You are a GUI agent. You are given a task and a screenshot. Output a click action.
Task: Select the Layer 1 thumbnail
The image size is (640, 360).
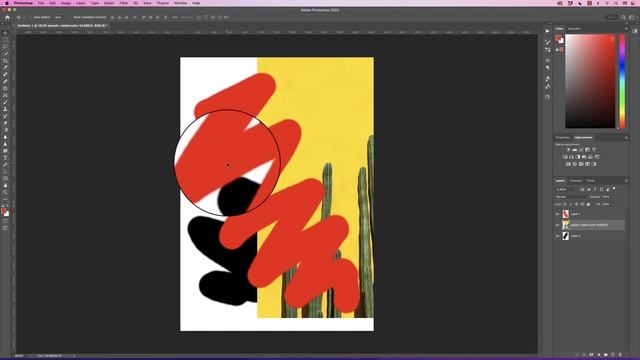point(566,214)
